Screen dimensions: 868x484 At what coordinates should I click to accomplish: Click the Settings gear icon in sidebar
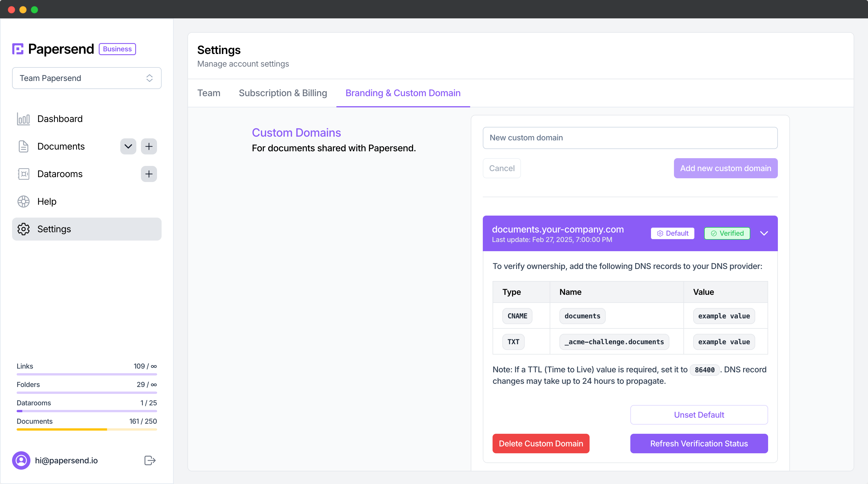tap(23, 229)
